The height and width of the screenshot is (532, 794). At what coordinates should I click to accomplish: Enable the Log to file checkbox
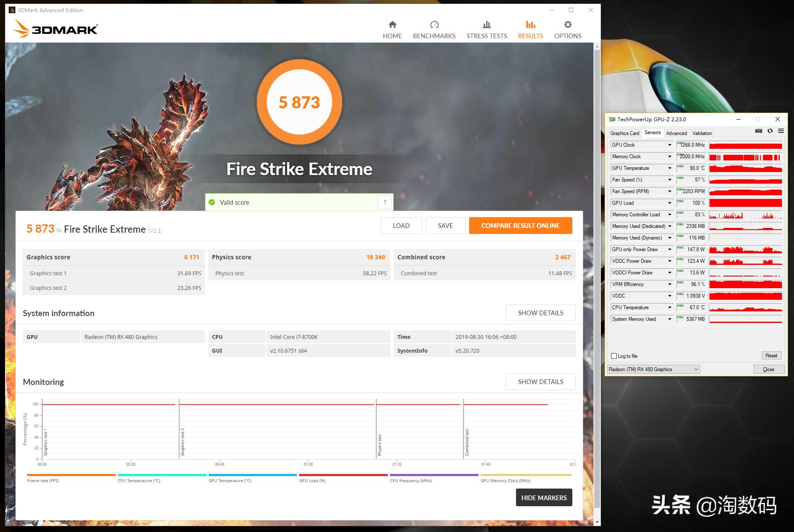click(x=614, y=356)
